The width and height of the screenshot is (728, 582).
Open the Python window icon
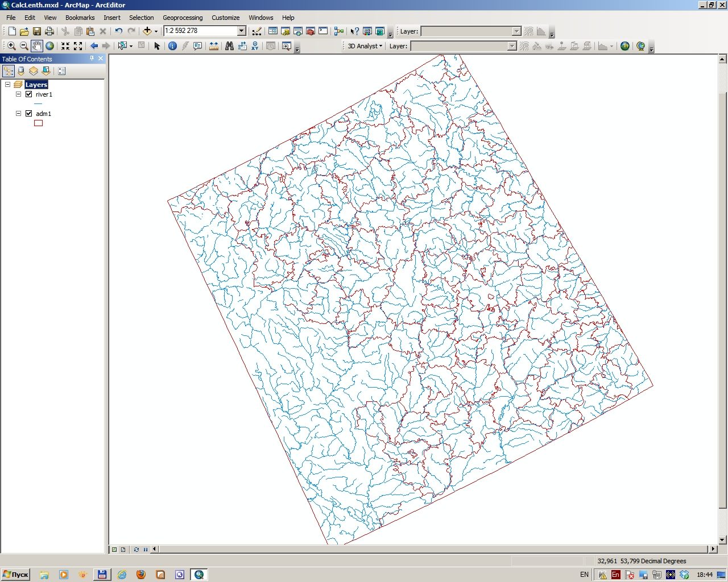tap(323, 31)
